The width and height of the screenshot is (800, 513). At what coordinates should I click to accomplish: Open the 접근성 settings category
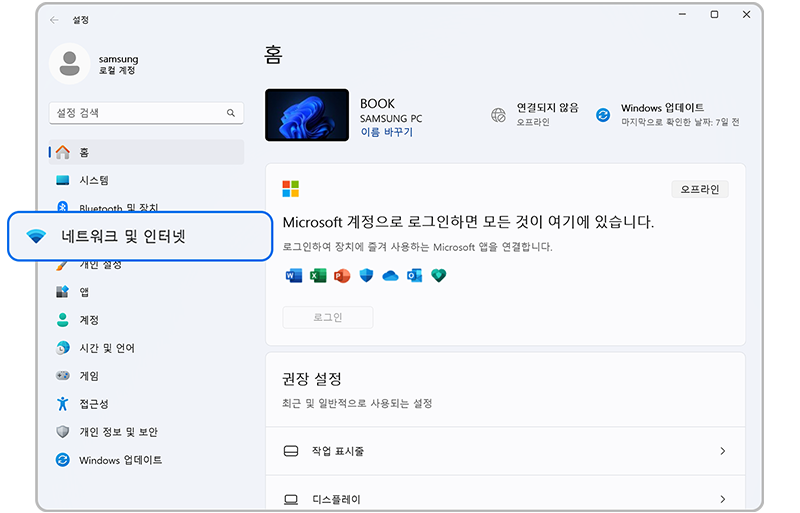point(146,404)
